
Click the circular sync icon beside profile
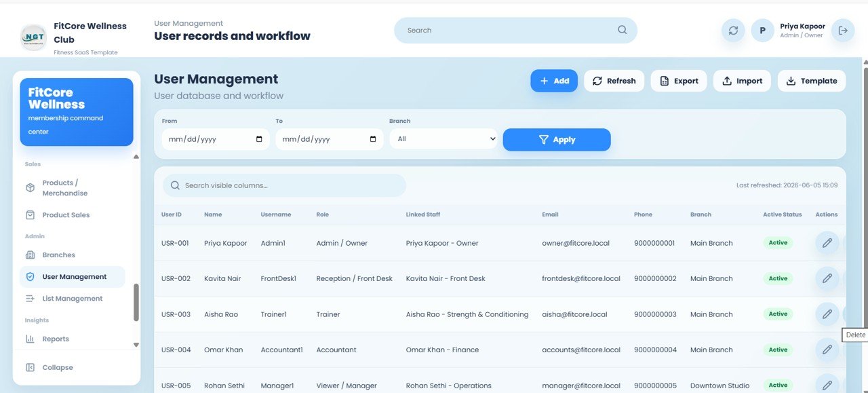tap(733, 31)
